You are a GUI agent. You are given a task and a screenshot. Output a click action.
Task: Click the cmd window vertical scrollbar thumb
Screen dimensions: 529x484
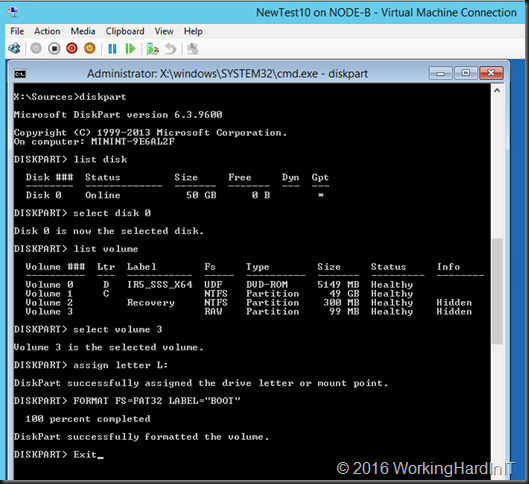pos(497,291)
